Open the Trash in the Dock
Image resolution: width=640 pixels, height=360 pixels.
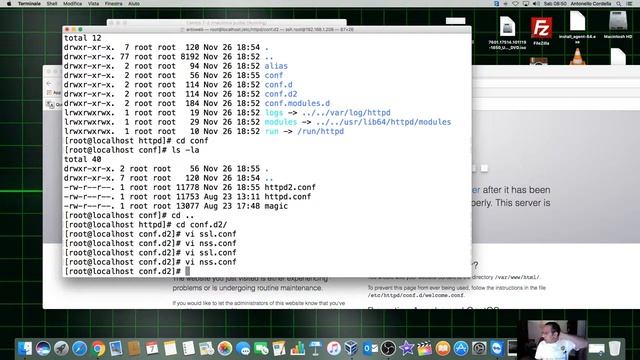(x=614, y=348)
